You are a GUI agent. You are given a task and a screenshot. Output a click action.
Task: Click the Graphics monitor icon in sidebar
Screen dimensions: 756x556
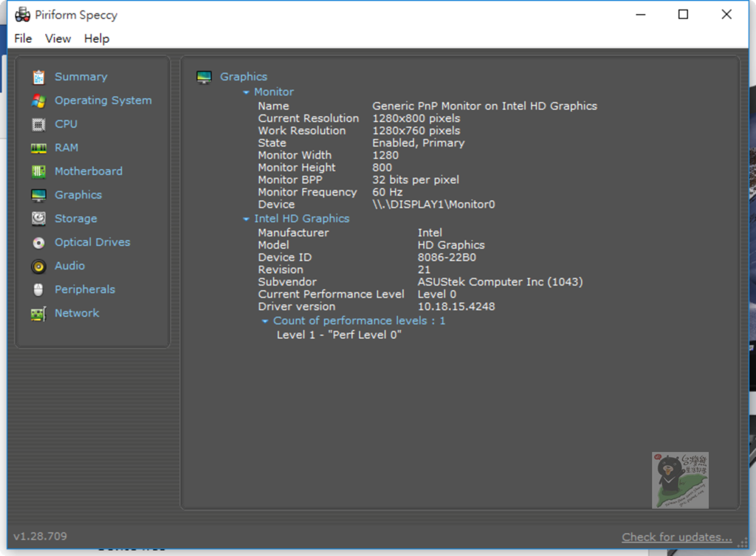(38, 195)
